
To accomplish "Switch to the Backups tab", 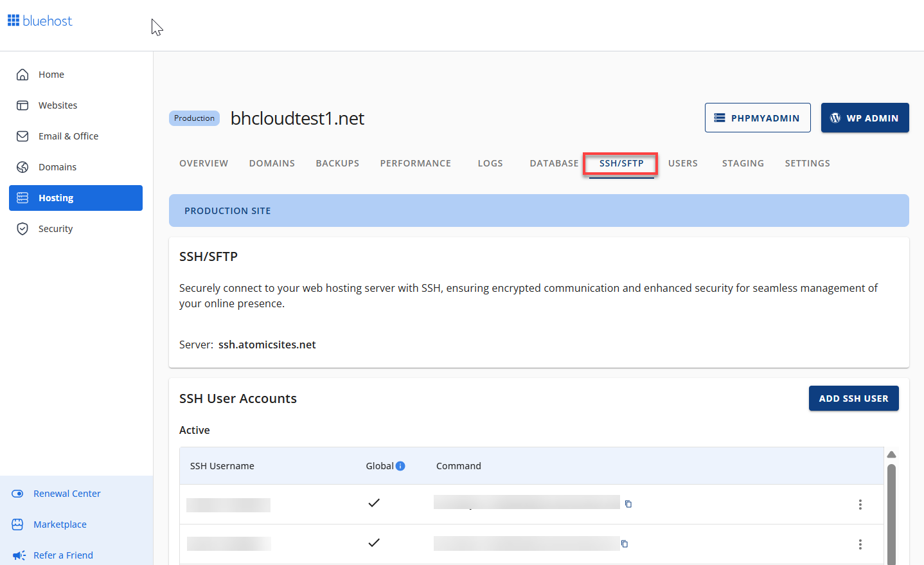I will pyautogui.click(x=337, y=163).
